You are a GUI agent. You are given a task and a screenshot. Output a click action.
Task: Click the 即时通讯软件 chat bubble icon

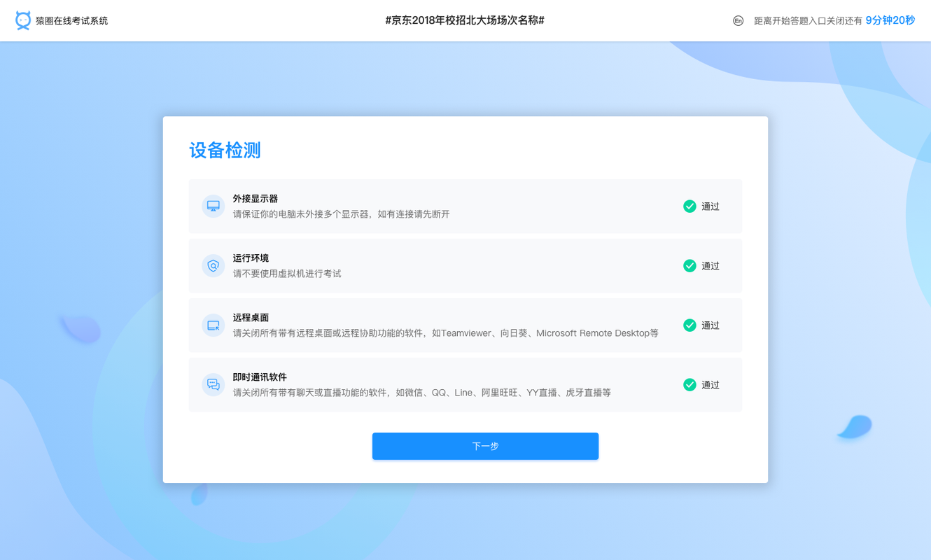pos(213,384)
